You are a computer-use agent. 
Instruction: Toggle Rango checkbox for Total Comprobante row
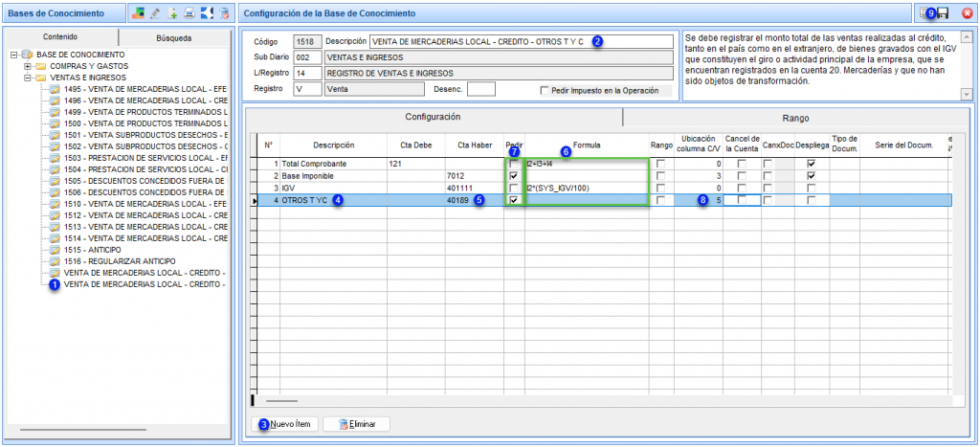660,164
